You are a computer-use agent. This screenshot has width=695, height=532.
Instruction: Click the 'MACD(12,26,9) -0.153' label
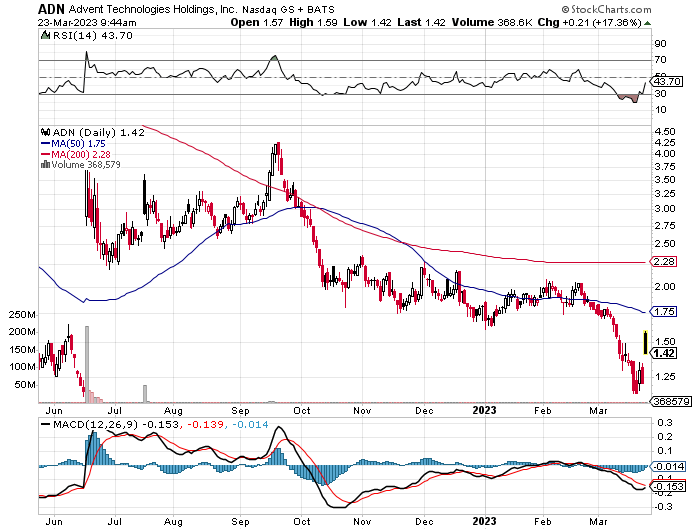click(116, 425)
